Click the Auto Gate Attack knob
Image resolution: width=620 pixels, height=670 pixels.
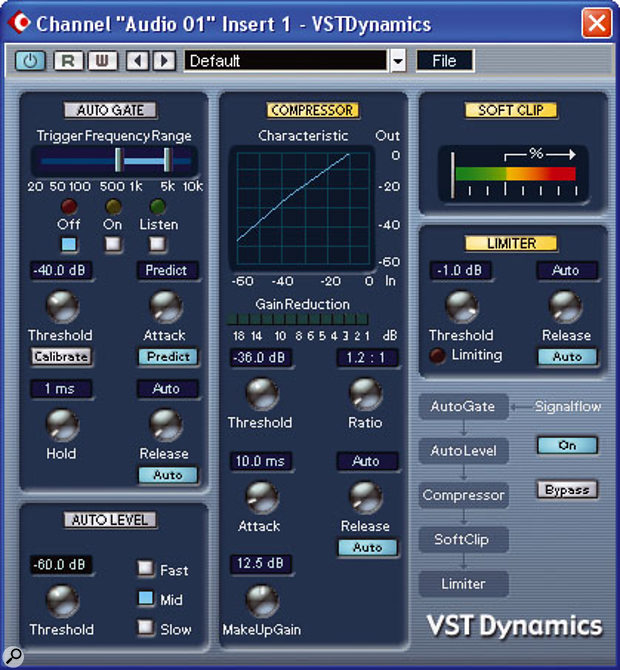click(166, 306)
